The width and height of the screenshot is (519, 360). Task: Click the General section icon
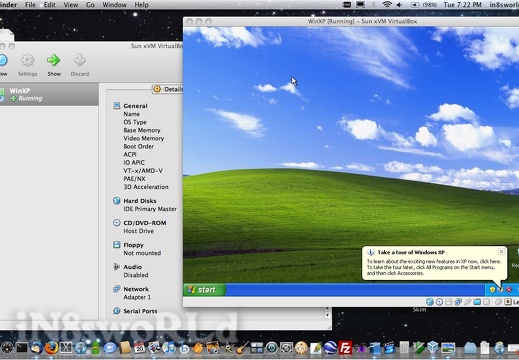tap(116, 106)
